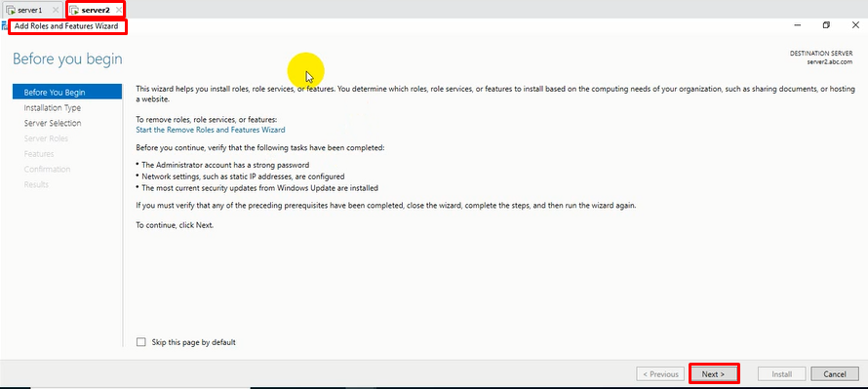The width and height of the screenshot is (868, 389).
Task: Cancel the wizard
Action: pos(835,374)
